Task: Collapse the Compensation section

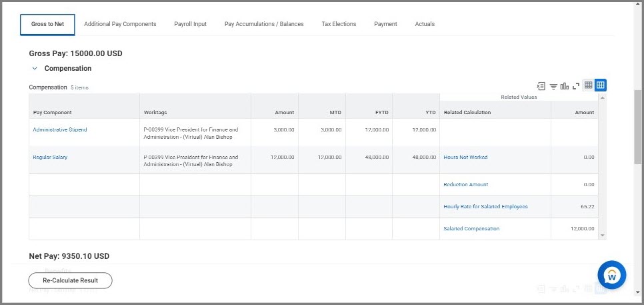Action: pyautogui.click(x=35, y=69)
